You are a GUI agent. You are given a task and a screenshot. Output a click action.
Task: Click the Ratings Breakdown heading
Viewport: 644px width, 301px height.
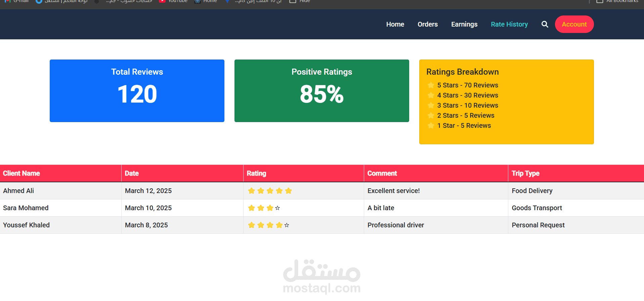[x=462, y=72]
